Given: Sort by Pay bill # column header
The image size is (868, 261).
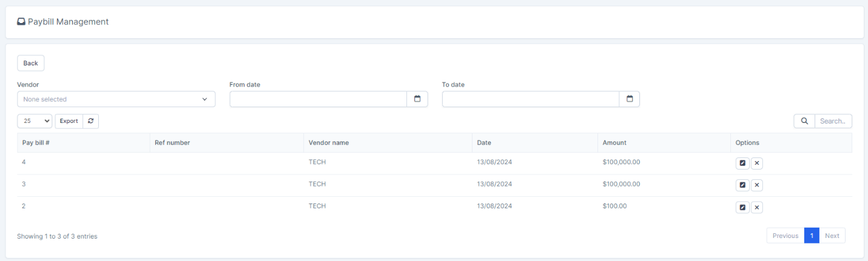Looking at the screenshot, I should [83, 143].
